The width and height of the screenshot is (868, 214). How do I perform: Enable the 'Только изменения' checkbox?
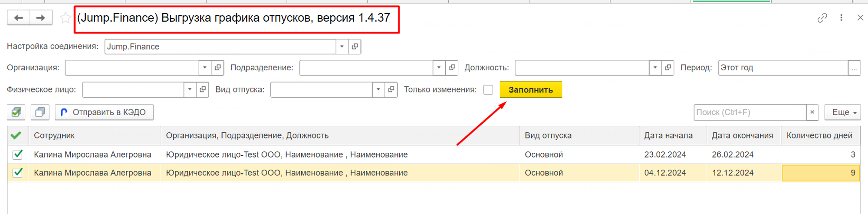click(488, 90)
